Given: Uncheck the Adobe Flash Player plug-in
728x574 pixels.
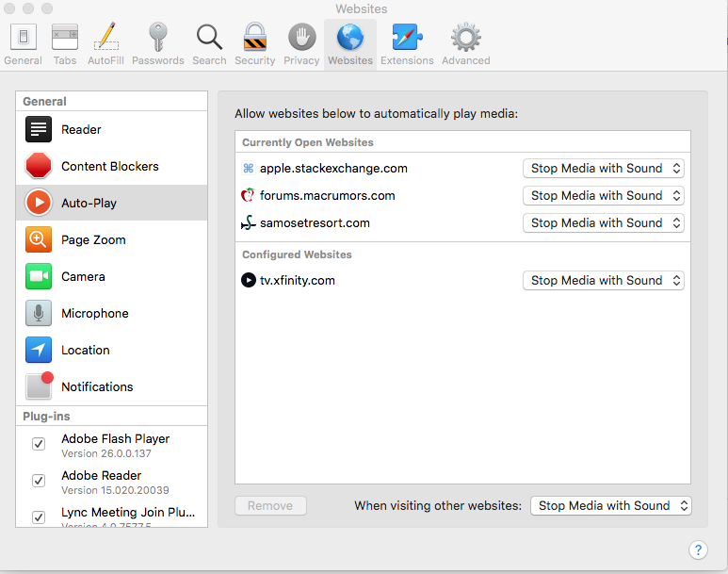Looking at the screenshot, I should point(39,444).
